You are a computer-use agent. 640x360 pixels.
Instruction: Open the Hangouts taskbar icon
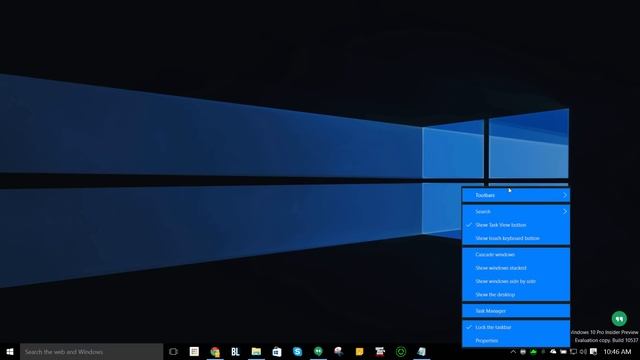(318, 351)
